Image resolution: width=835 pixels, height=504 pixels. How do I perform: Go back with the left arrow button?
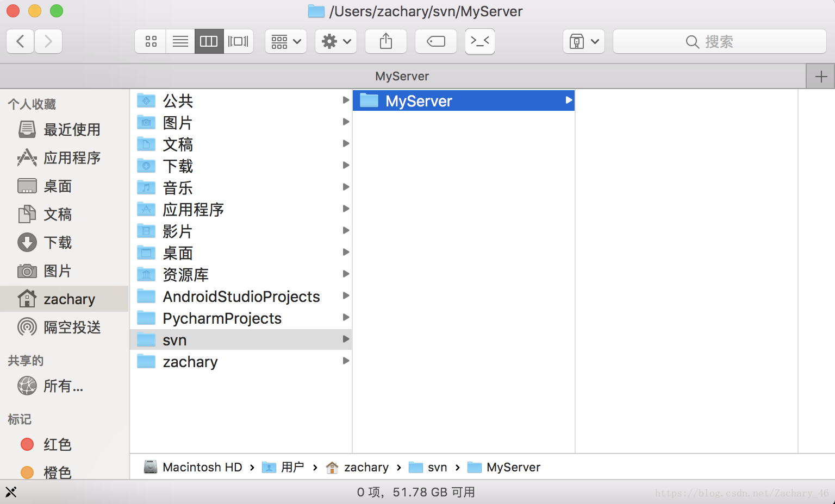coord(20,41)
